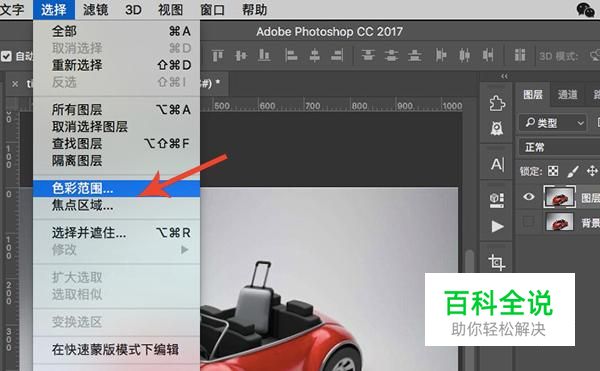Choose 查找图层 menu item
This screenshot has height=371, width=600.
[116, 143]
